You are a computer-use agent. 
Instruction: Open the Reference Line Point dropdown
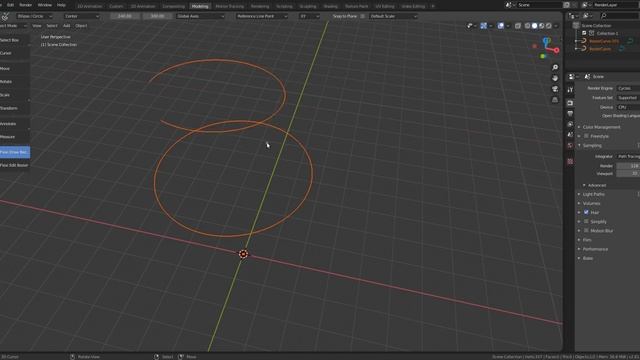pyautogui.click(x=262, y=16)
